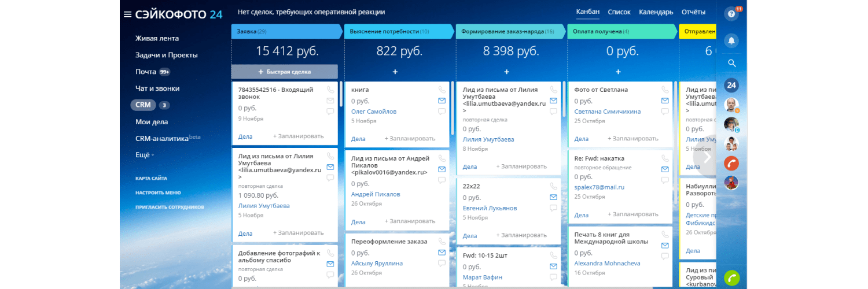Viewport: 868px width, 289px height.
Task: Open contact link Светлана Симичихина
Action: (x=608, y=112)
